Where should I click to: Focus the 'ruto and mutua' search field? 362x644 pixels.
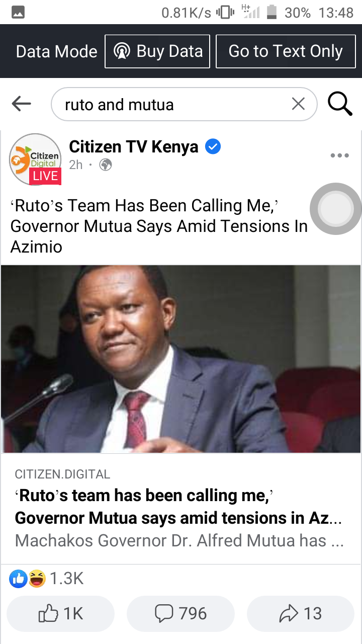(184, 104)
